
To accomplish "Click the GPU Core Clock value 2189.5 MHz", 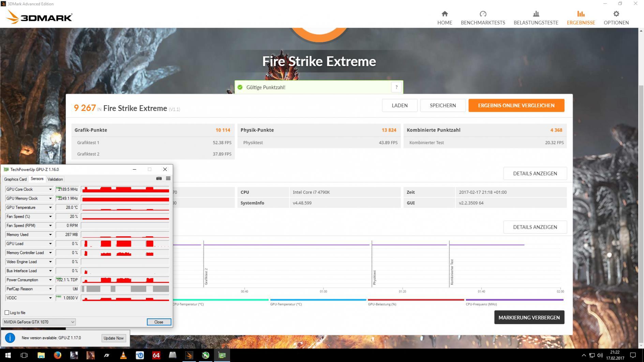I will [x=67, y=189].
